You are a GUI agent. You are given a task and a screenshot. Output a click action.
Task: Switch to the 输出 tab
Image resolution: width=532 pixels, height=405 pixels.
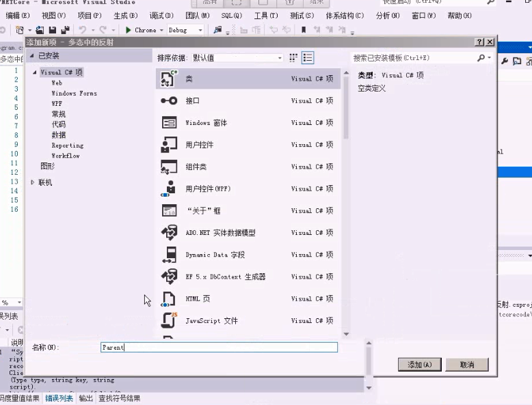click(x=86, y=398)
